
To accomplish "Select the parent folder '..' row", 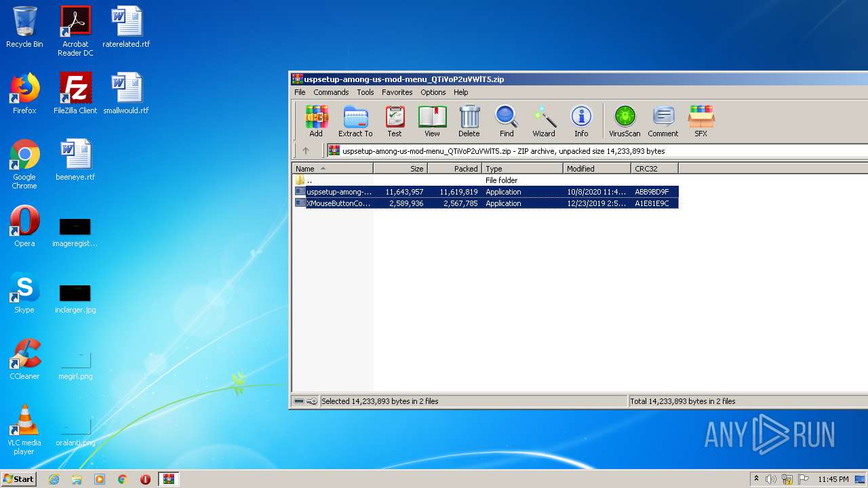I will [x=486, y=180].
